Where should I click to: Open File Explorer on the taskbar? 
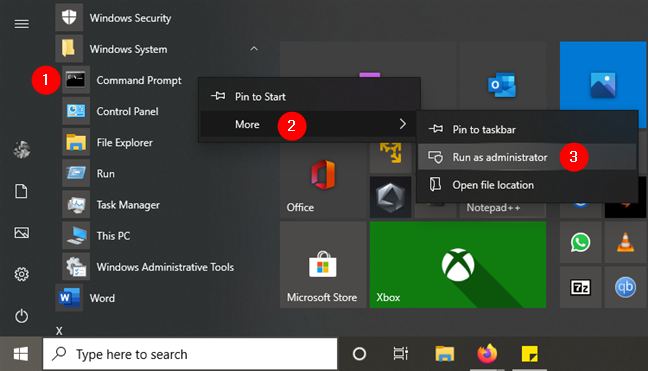[445, 354]
